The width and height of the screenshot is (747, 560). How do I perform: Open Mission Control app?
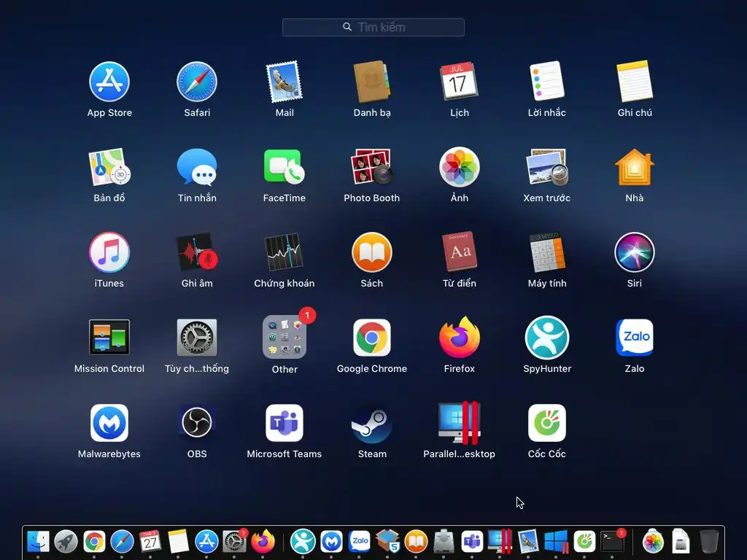click(x=109, y=337)
